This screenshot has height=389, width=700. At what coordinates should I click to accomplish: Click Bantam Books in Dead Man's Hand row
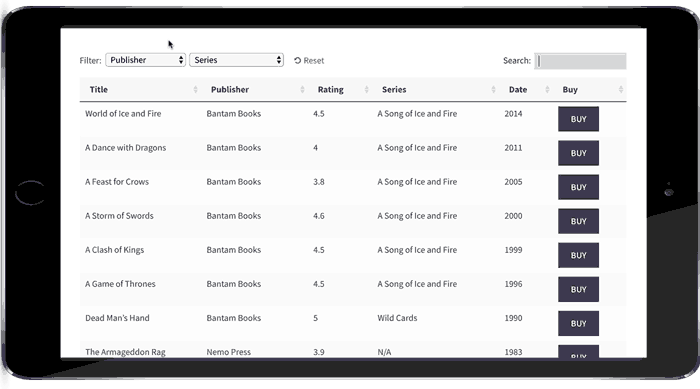[233, 318]
